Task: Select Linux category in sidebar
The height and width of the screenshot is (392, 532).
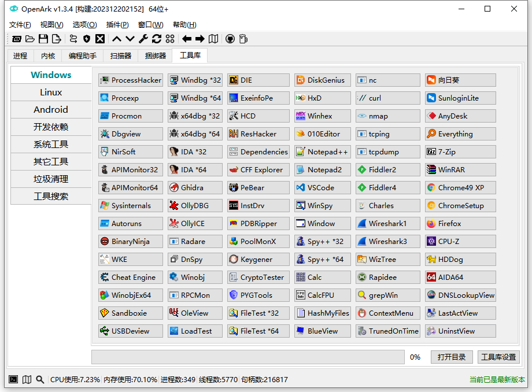Action: pyautogui.click(x=51, y=93)
